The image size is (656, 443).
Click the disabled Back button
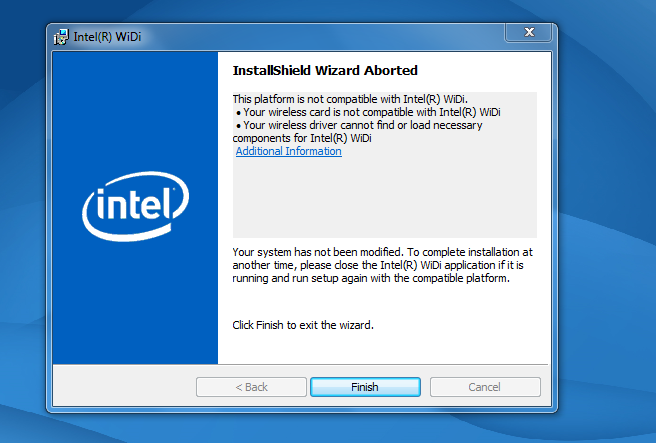(251, 387)
